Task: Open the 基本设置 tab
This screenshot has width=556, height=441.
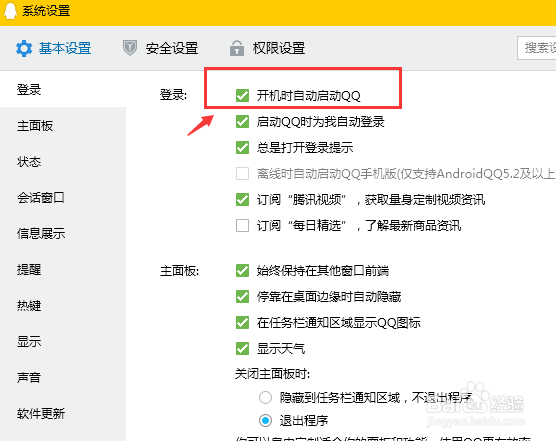Action: click(x=65, y=48)
